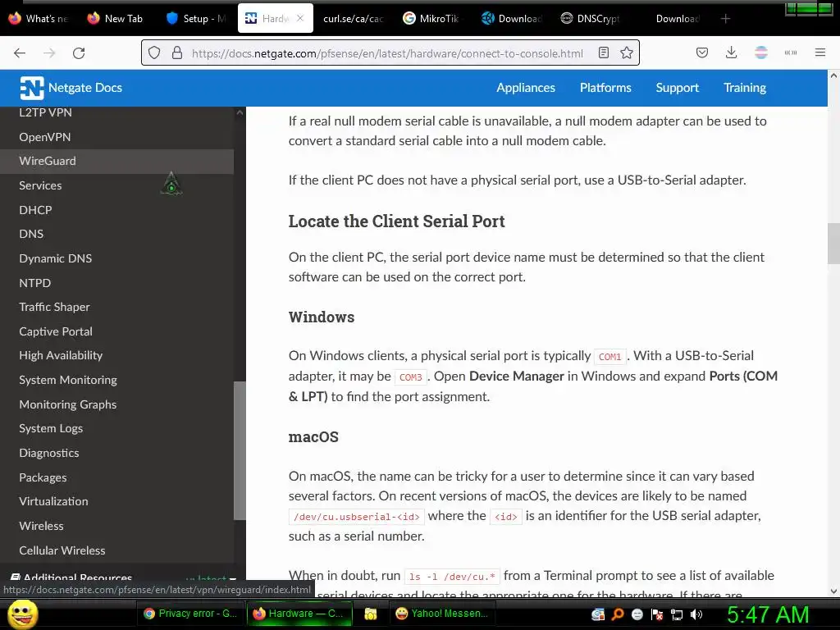Click the site security padlock icon
Image resolution: width=840 pixels, height=630 pixels.
pyautogui.click(x=177, y=52)
